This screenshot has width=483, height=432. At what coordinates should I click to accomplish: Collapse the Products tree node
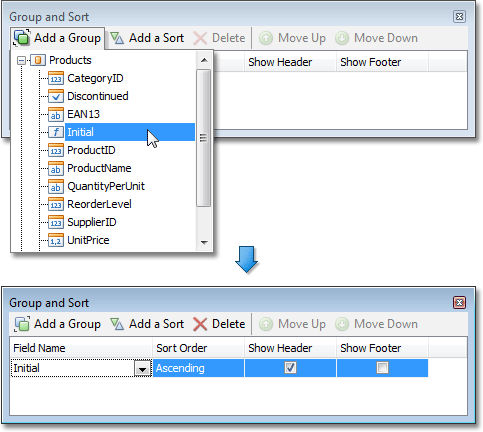pyautogui.click(x=21, y=61)
